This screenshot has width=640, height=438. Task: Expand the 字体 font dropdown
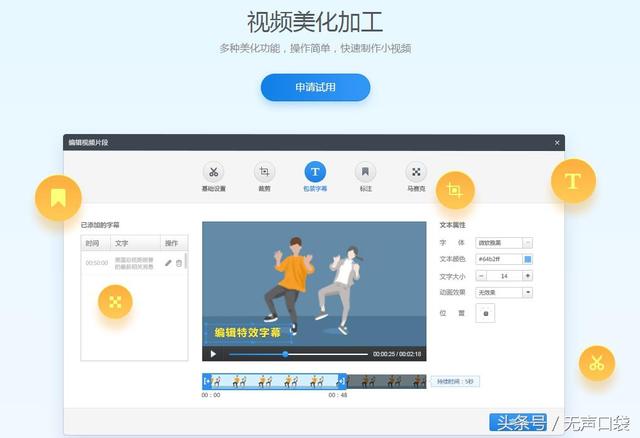tap(528, 242)
